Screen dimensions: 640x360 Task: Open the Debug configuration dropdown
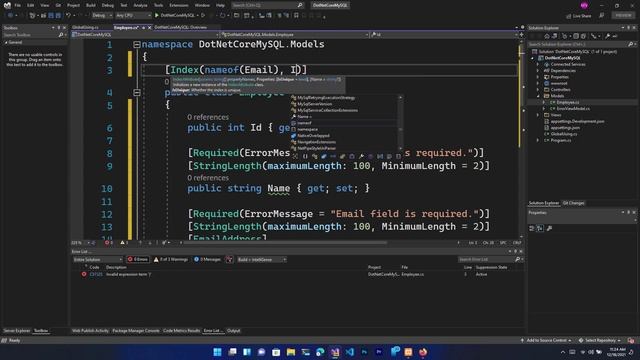(x=102, y=16)
